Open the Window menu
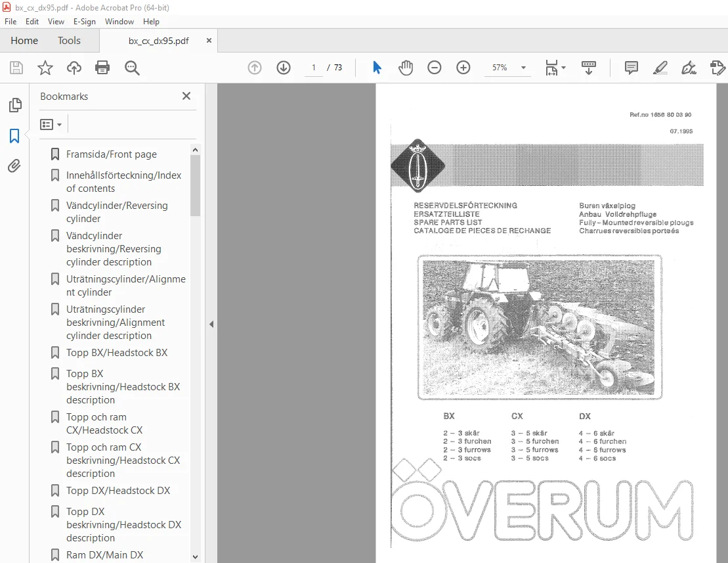 coord(119,22)
